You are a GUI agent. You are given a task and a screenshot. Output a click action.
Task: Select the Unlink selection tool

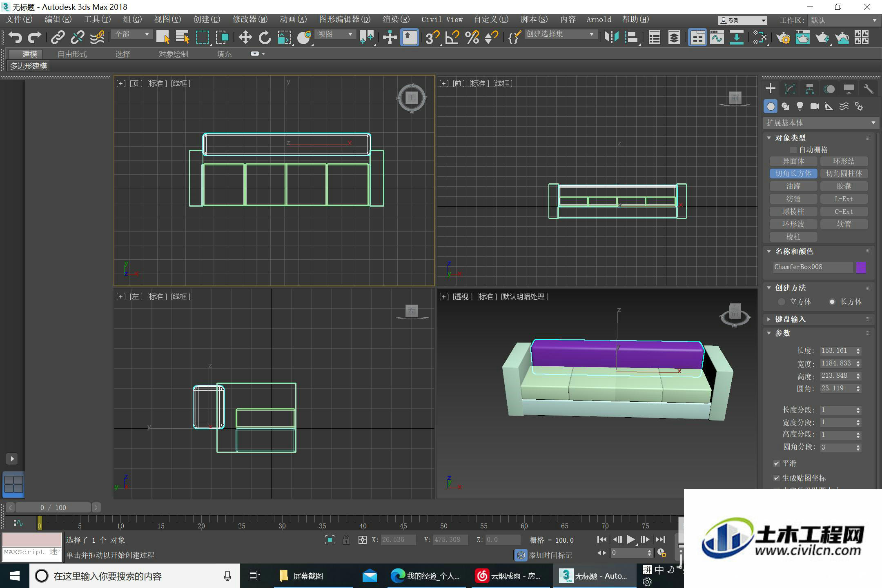(x=77, y=38)
